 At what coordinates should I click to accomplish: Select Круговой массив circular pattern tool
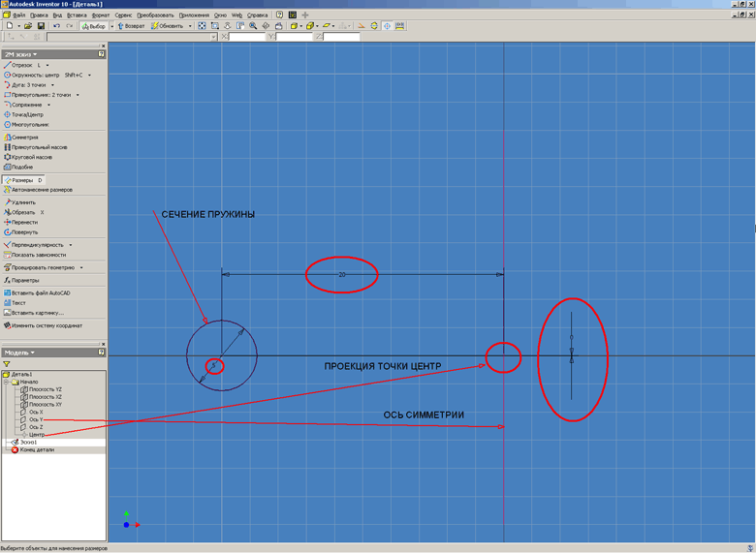tap(28, 157)
